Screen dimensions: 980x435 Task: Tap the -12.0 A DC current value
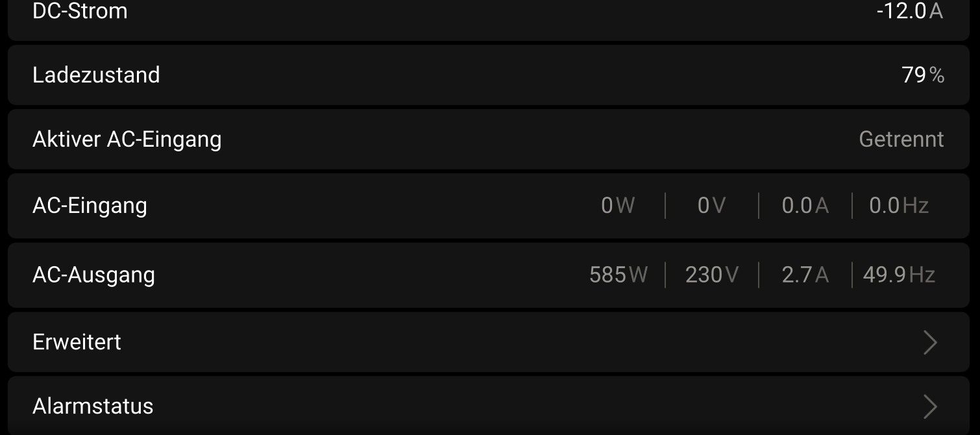[x=909, y=11]
